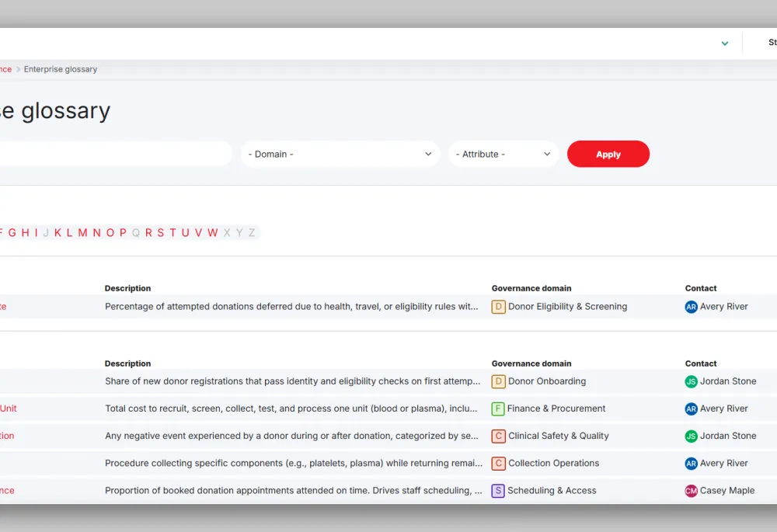Open the Clinical Safety & Quality domain
777x532 pixels.
point(559,436)
